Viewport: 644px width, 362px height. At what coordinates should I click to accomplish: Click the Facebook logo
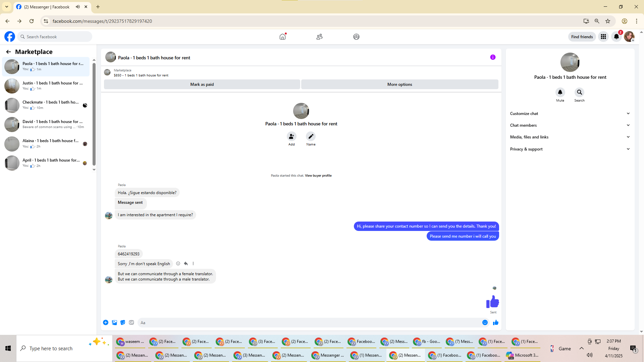click(10, 37)
